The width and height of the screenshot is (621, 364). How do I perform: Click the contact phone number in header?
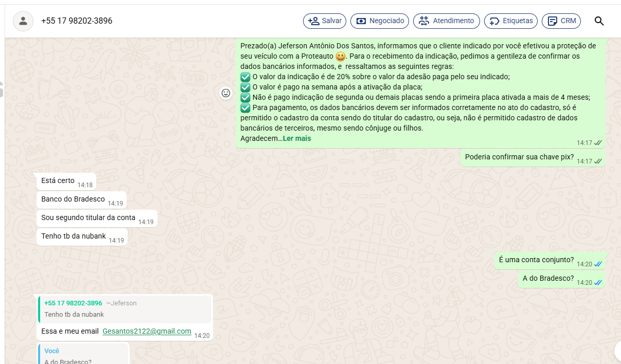(77, 21)
